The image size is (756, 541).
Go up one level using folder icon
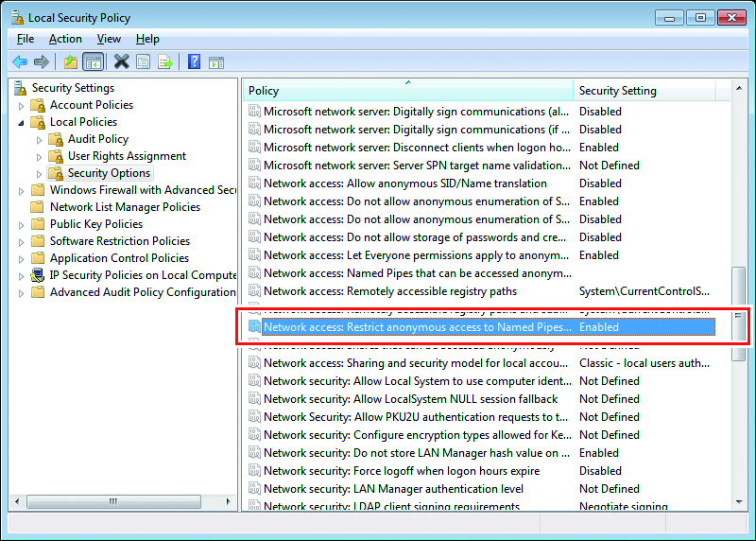pyautogui.click(x=71, y=62)
